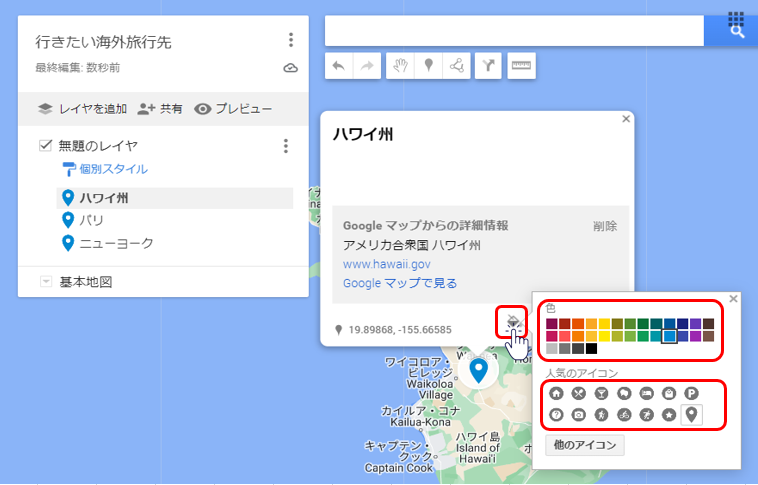Click 削除 to remove Google Maps details
The image size is (758, 485).
point(605,226)
